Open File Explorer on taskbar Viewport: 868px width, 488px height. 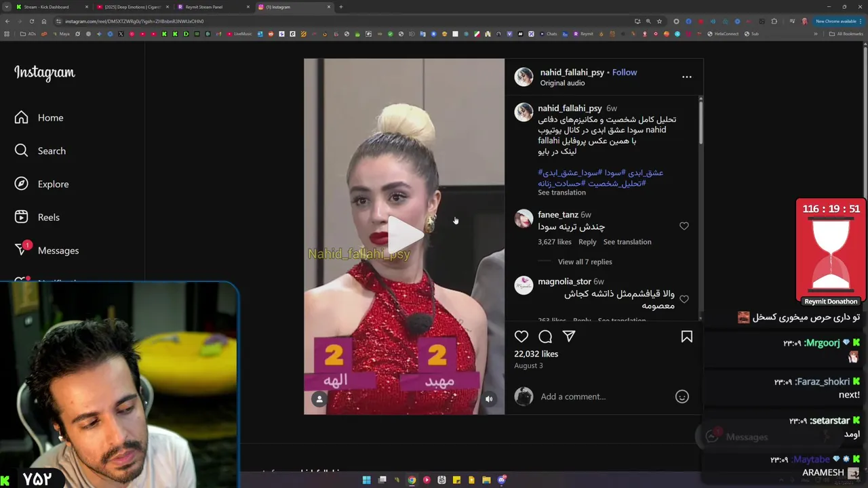(486, 481)
